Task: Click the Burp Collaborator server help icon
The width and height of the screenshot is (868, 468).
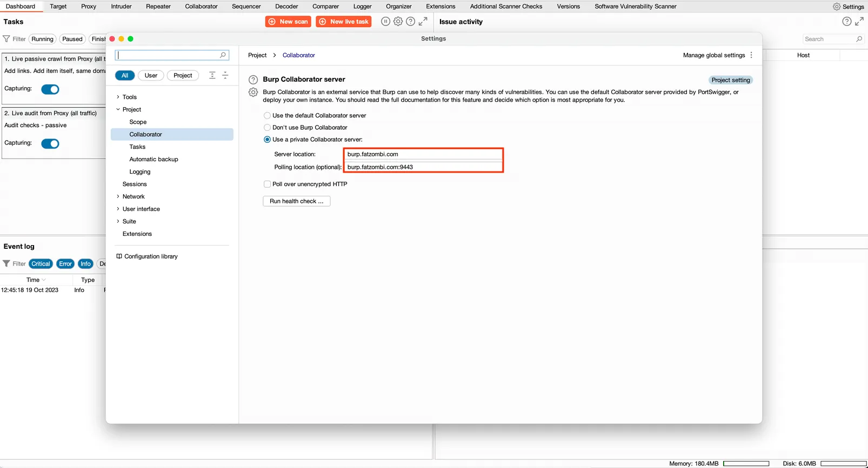Action: 253,80
